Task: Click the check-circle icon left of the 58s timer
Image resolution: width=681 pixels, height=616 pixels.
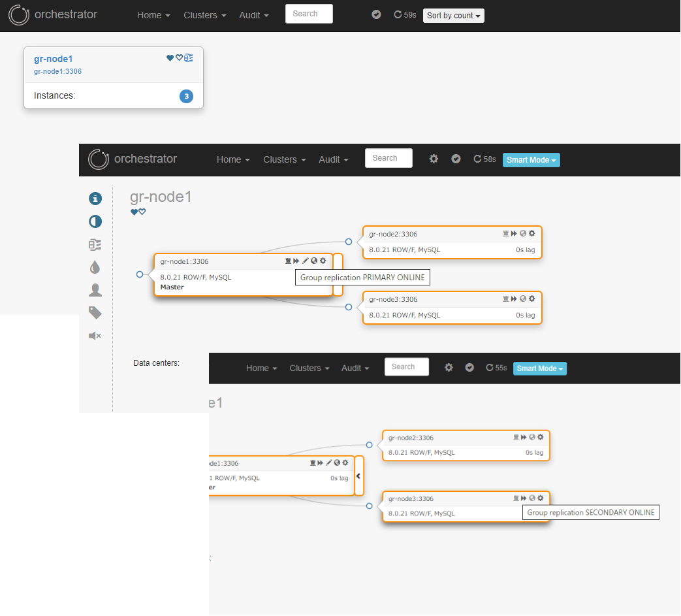Action: tap(456, 159)
